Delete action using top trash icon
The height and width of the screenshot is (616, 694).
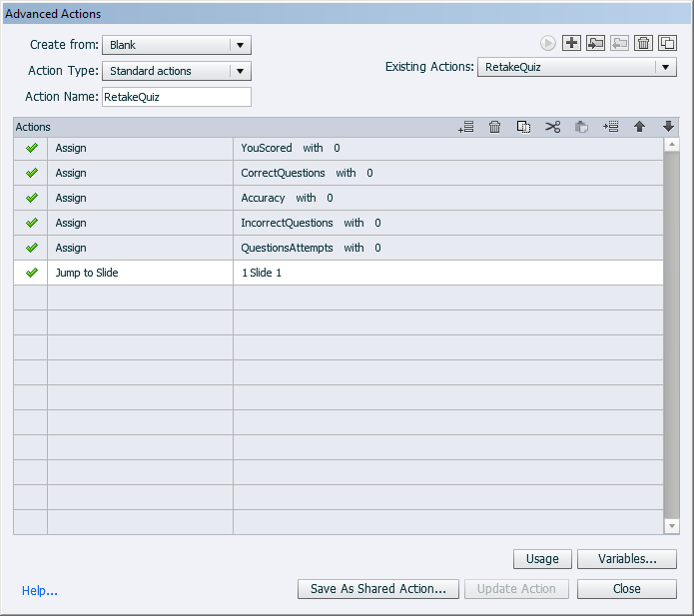pos(643,43)
